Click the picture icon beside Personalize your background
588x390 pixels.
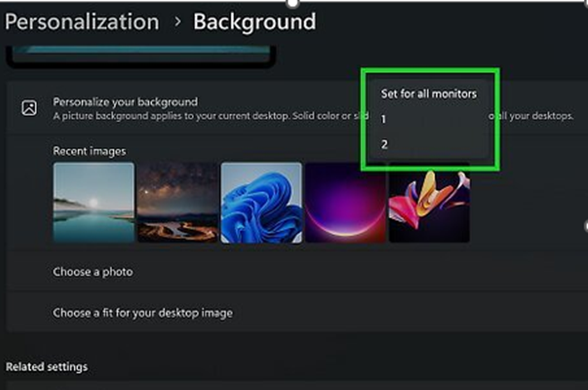click(29, 108)
